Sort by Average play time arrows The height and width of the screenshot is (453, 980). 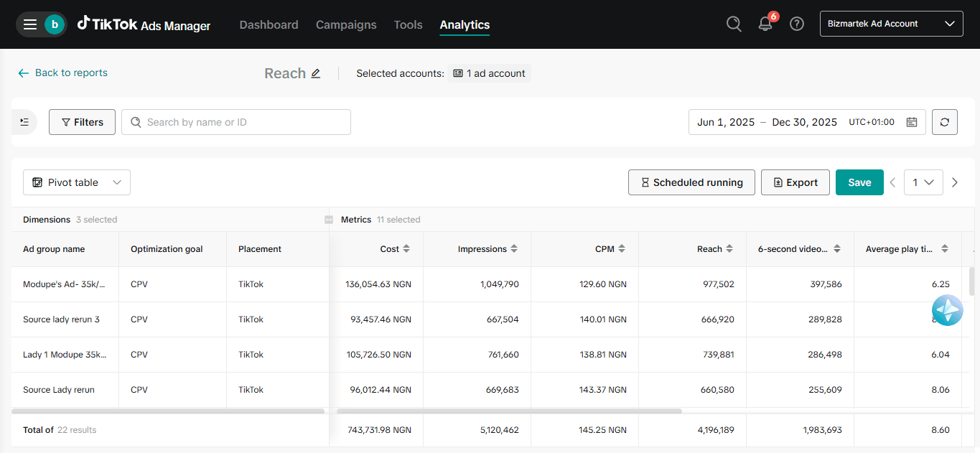(945, 249)
